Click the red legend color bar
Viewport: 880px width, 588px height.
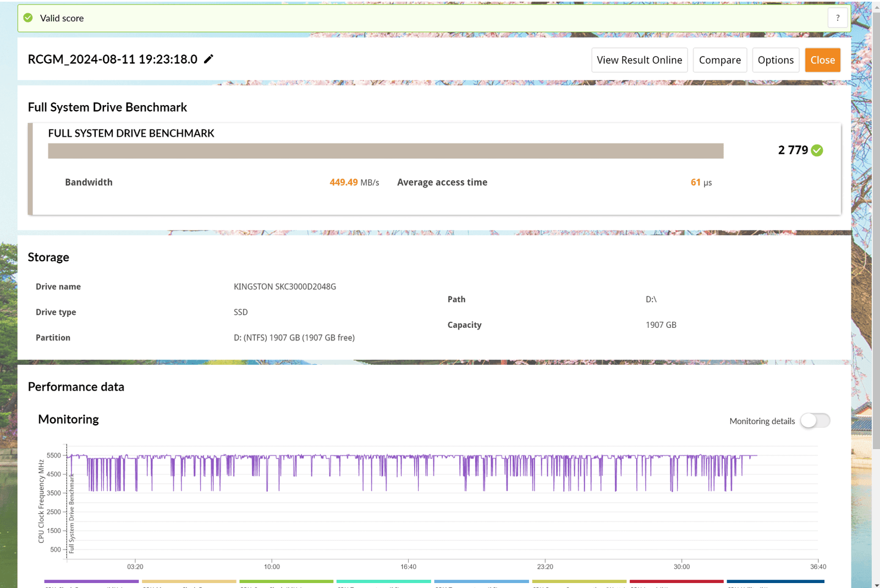pos(676,581)
